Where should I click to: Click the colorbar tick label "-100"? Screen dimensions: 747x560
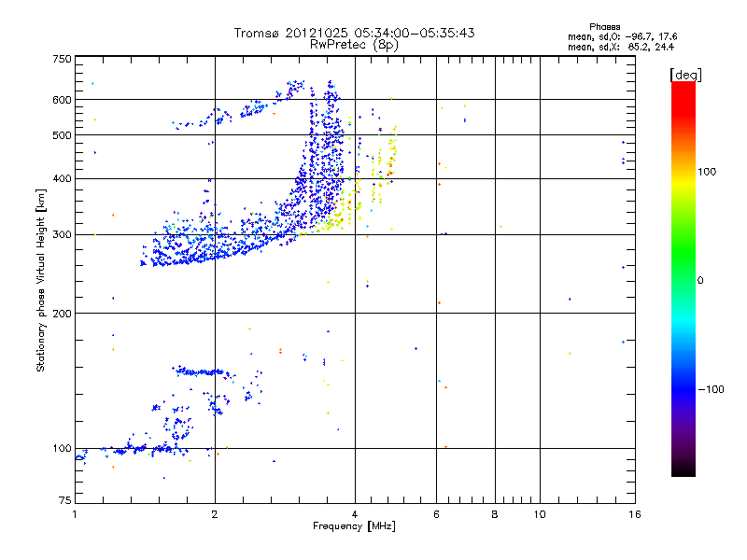(711, 389)
